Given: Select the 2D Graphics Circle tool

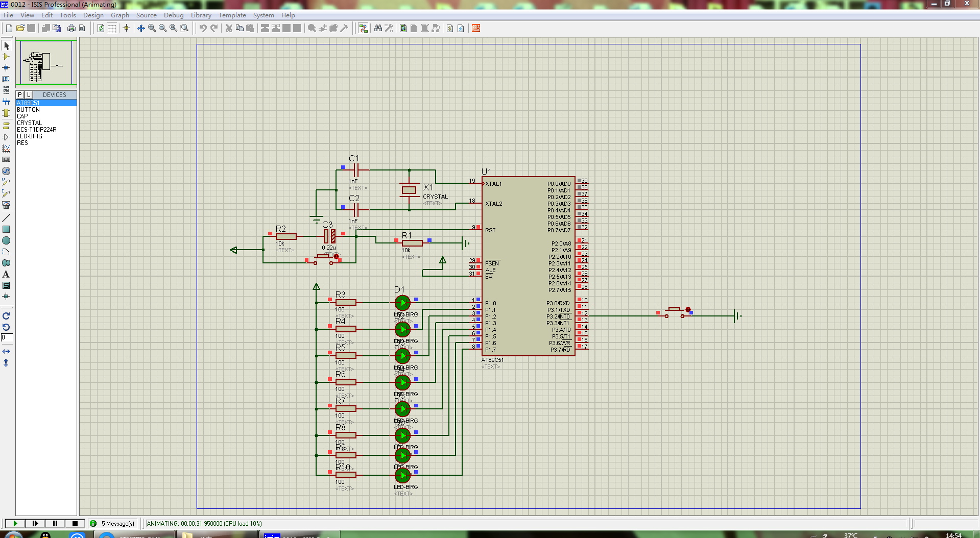Looking at the screenshot, I should pyautogui.click(x=6, y=240).
